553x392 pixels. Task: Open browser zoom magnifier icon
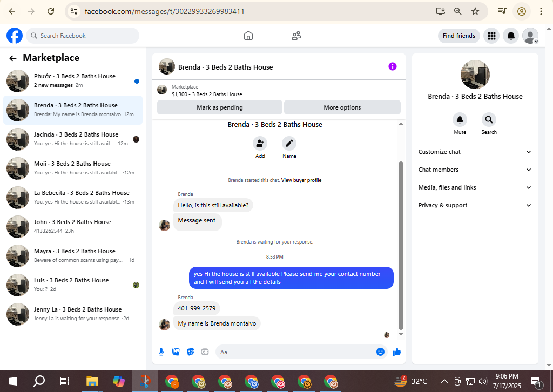[x=458, y=11]
